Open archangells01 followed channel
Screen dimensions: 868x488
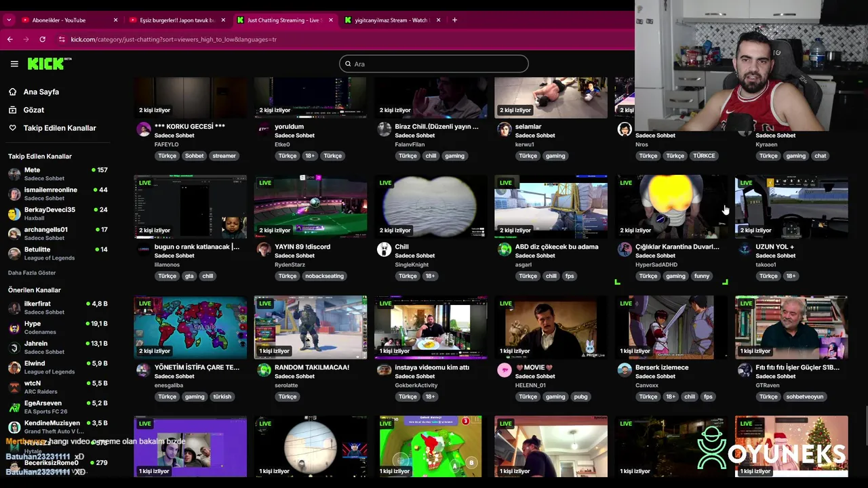(x=58, y=234)
